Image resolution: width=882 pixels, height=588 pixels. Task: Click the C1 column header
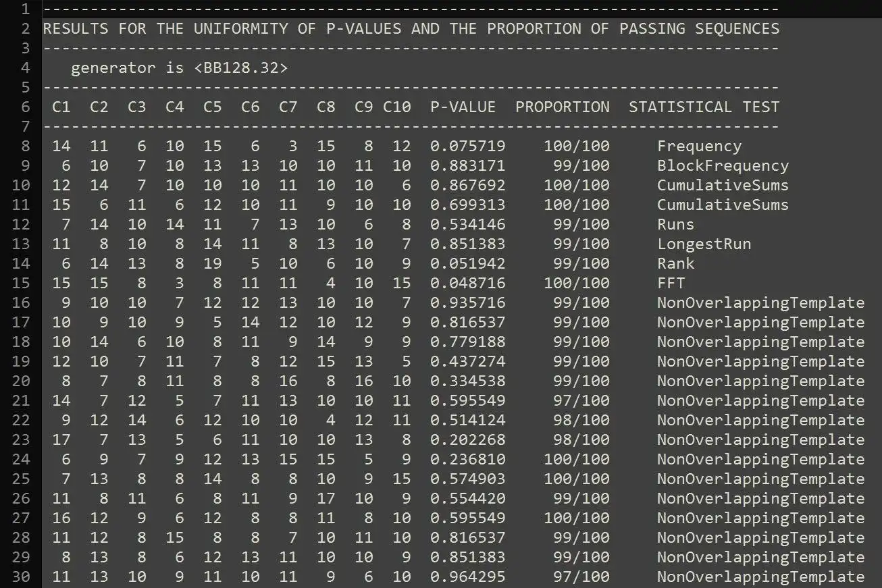pos(61,107)
